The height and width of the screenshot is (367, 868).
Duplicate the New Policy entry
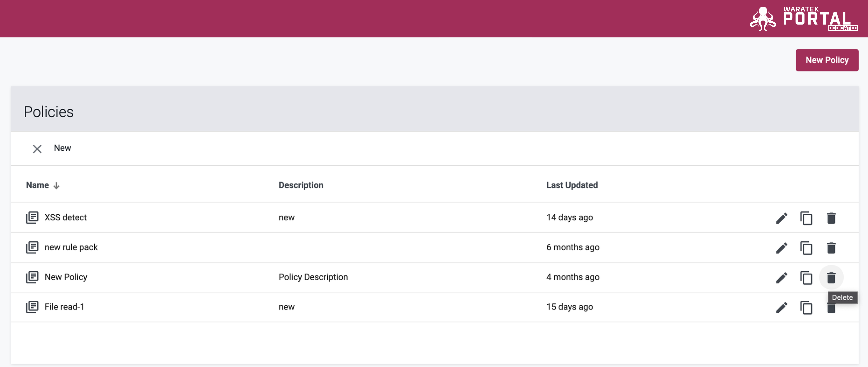[x=806, y=277]
